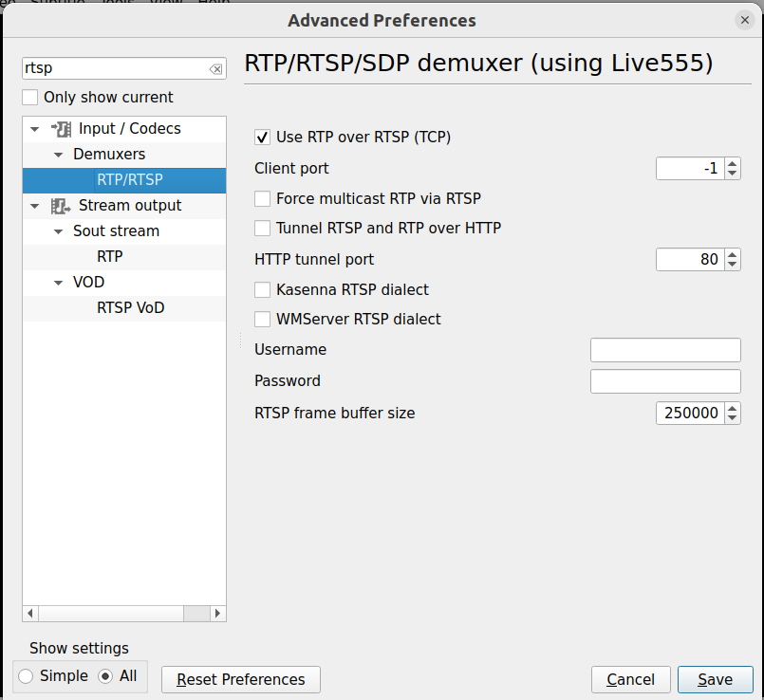Decrease the HTTP tunnel port value
The image size is (764, 700).
pyautogui.click(x=732, y=265)
